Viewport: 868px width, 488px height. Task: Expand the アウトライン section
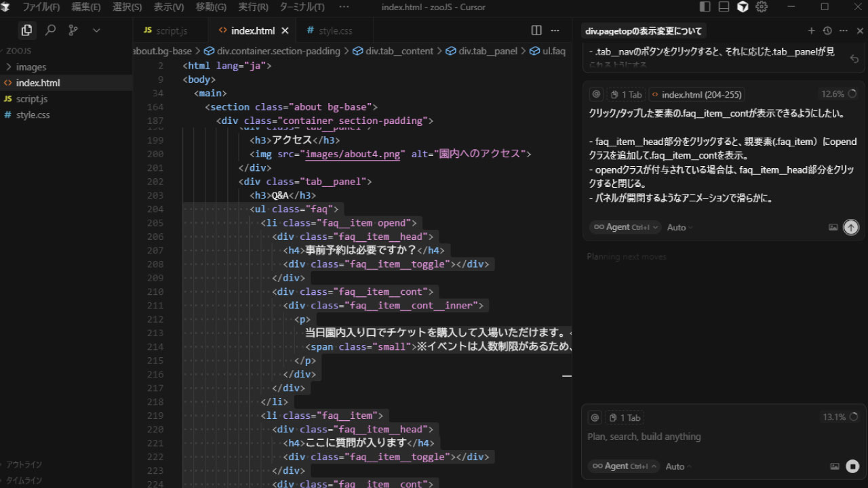66,465
